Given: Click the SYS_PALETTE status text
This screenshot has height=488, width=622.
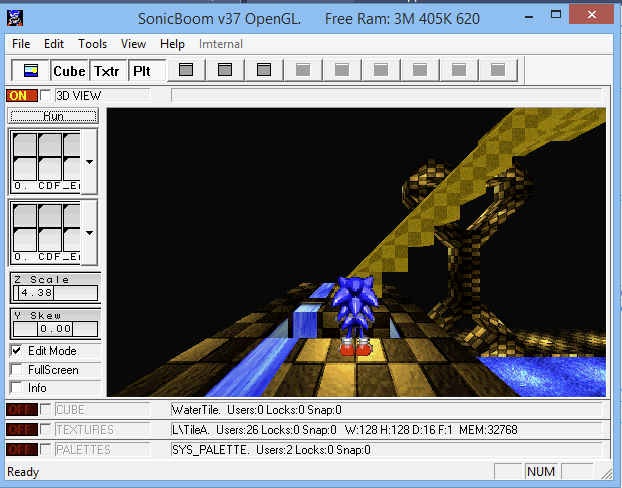Looking at the screenshot, I should (x=271, y=450).
